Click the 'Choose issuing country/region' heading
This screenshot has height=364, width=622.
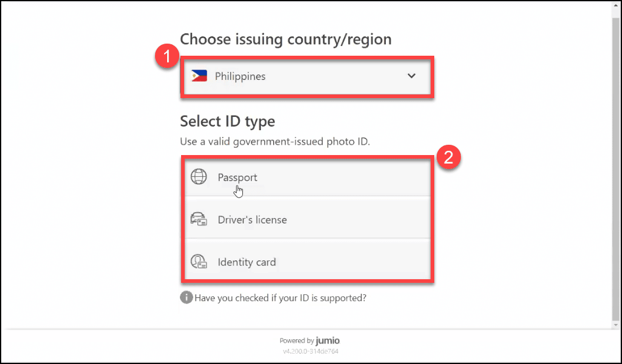[286, 39]
